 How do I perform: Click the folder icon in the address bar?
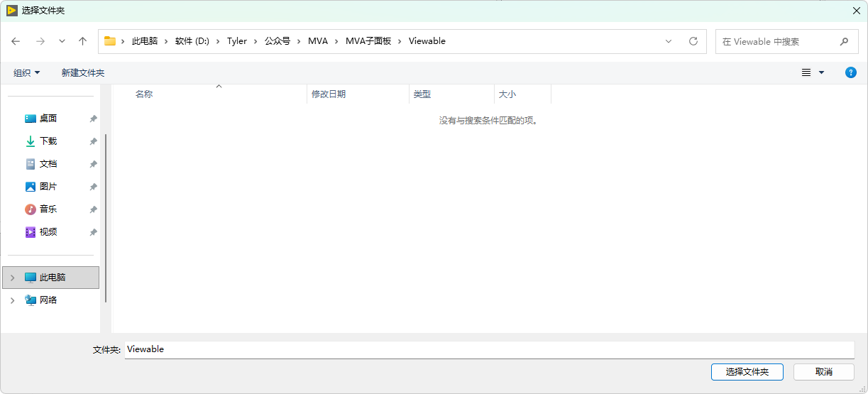pyautogui.click(x=110, y=41)
